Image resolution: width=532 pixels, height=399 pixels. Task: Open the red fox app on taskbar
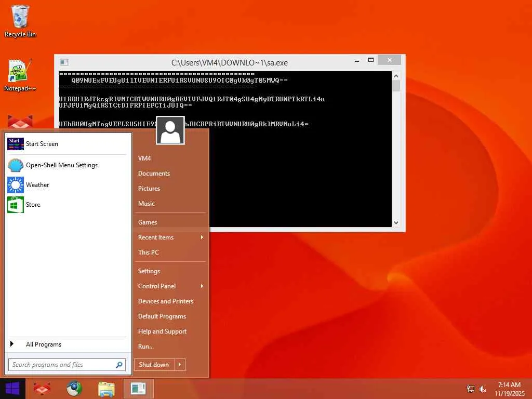[42, 389]
